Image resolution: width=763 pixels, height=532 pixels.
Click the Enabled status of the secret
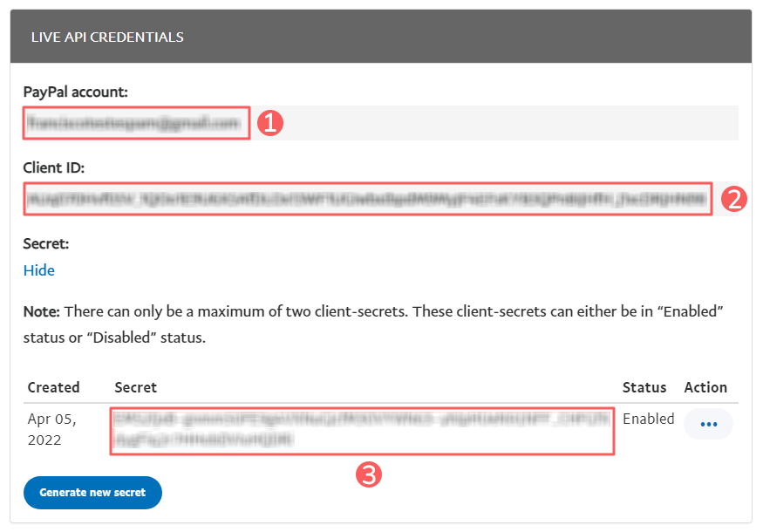pos(648,419)
